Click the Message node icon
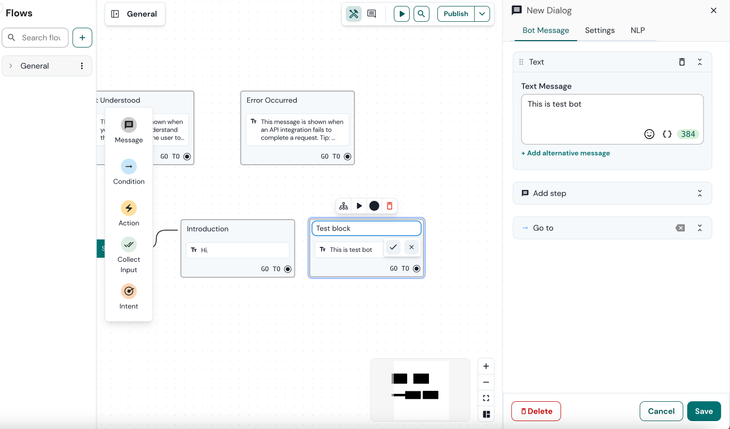Image resolution: width=730 pixels, height=429 pixels. pos(128,126)
